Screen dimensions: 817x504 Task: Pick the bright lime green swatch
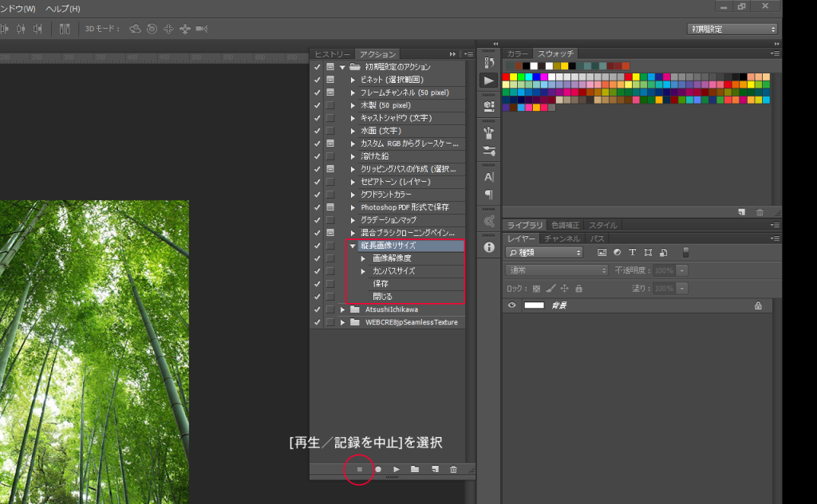pos(521,77)
